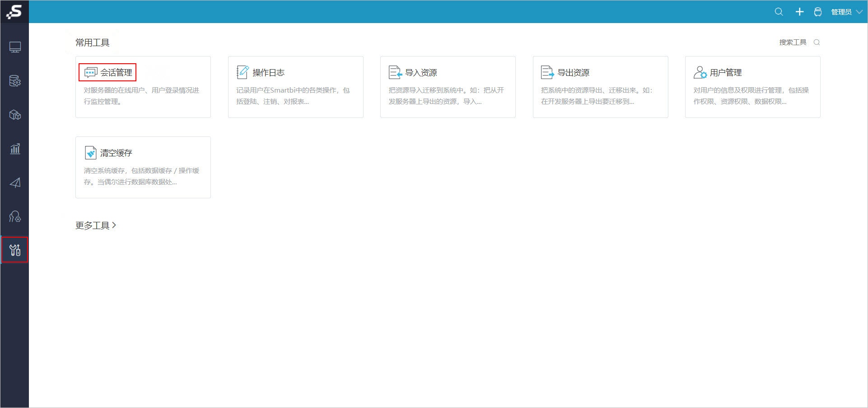Click the 搜索工具 magnifier icon
The height and width of the screenshot is (408, 868).
pyautogui.click(x=817, y=42)
